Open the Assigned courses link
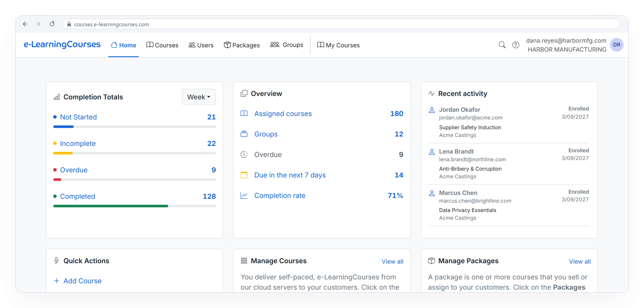 [283, 113]
